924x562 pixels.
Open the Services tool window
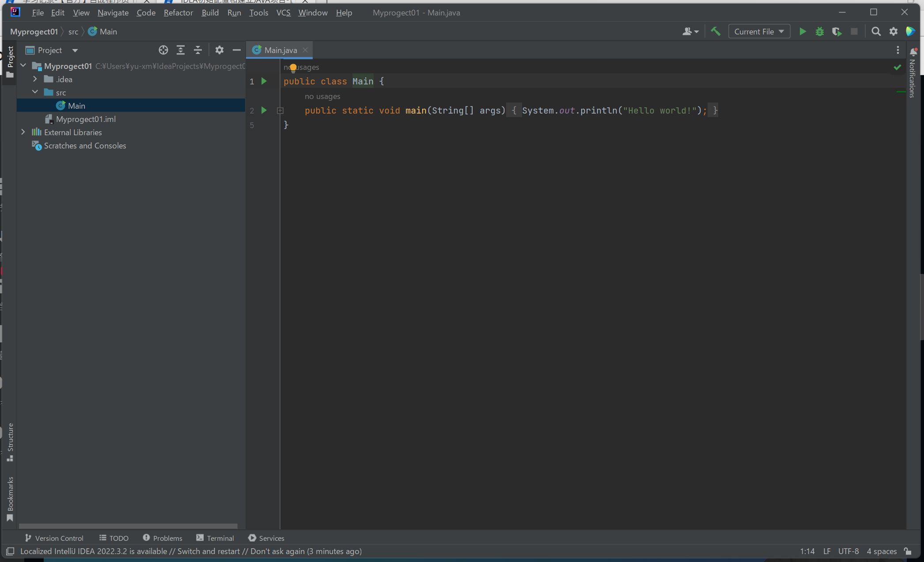tap(266, 538)
